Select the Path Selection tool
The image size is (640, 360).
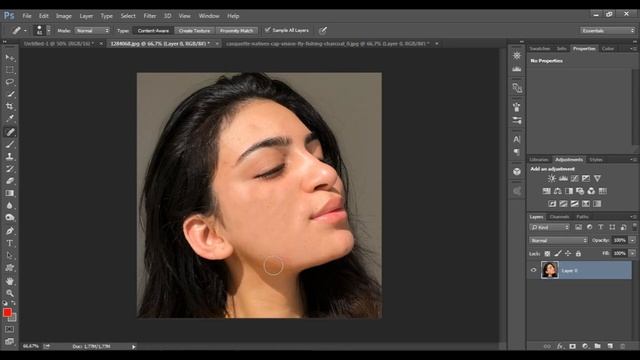click(x=10, y=256)
